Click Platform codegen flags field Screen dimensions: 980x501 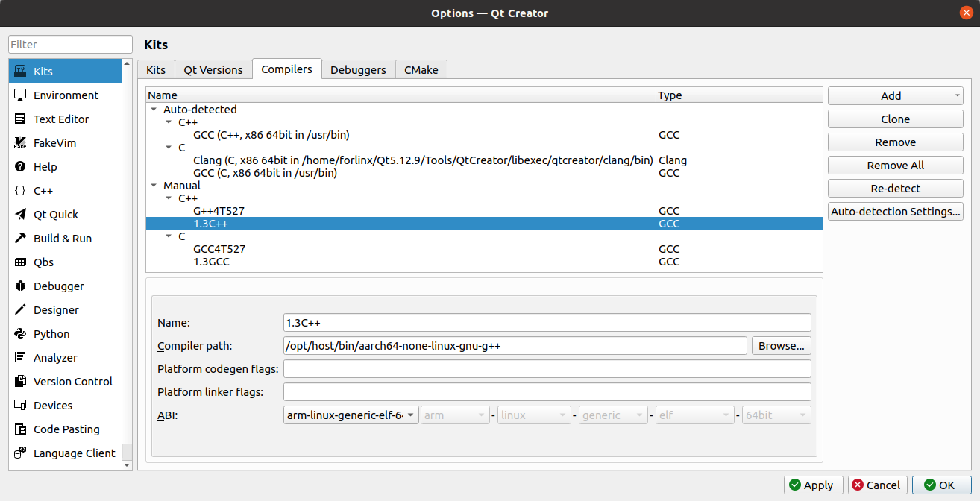pos(547,369)
